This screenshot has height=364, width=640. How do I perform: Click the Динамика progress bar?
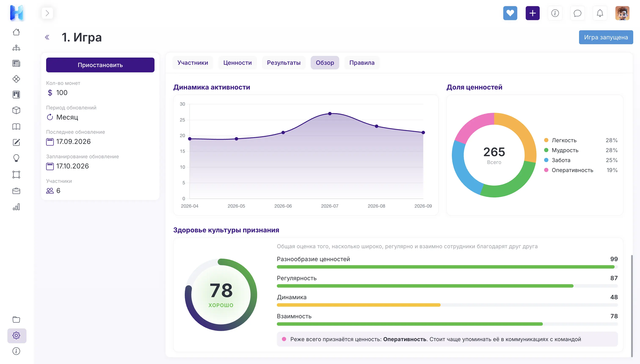447,305
